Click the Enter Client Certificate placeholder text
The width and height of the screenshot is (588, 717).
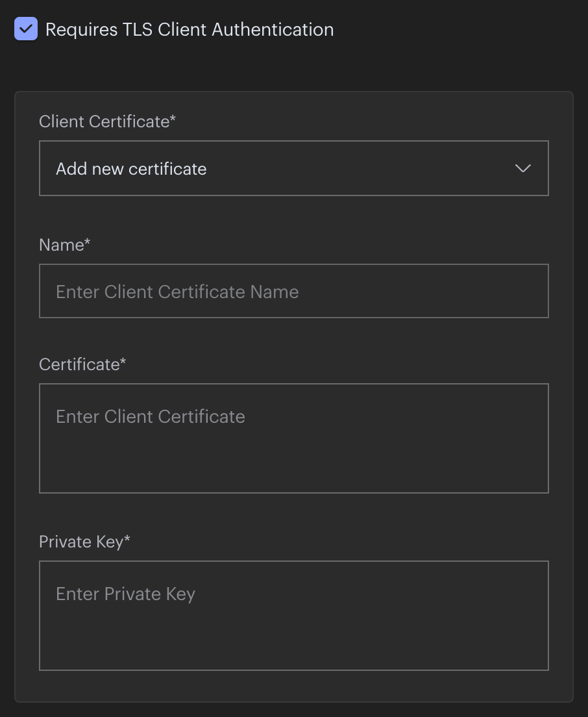click(x=151, y=416)
